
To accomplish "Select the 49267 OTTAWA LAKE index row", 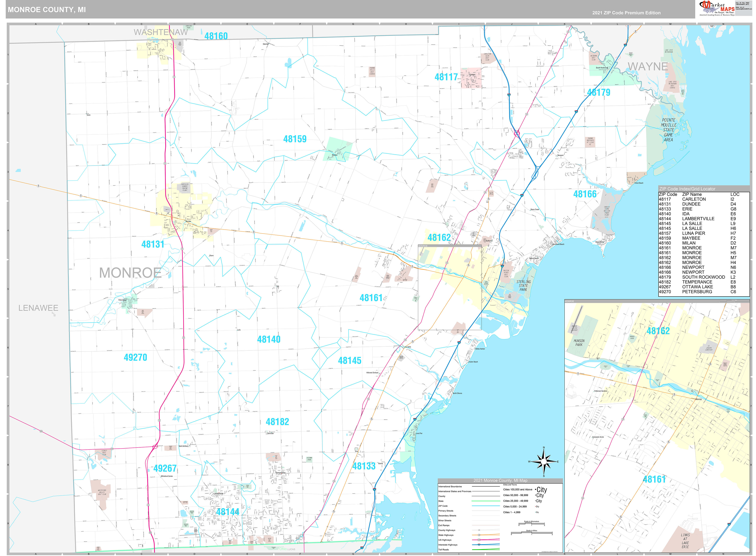I will tap(703, 287).
